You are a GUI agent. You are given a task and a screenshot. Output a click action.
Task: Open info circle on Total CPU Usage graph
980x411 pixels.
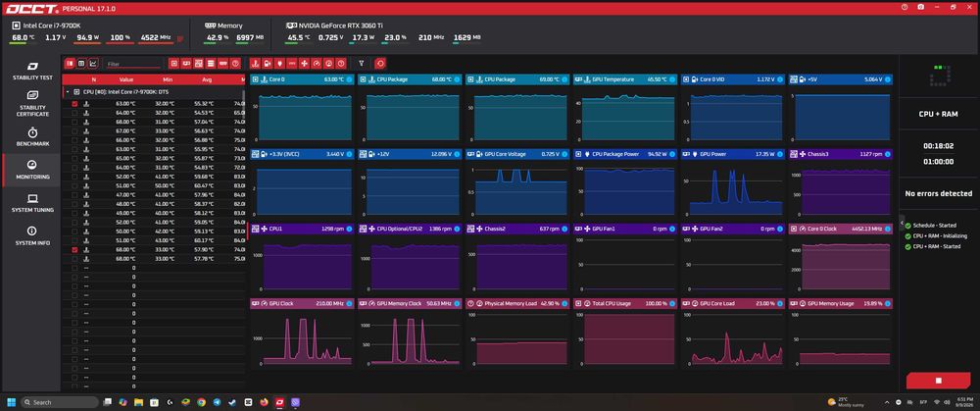(x=672, y=303)
